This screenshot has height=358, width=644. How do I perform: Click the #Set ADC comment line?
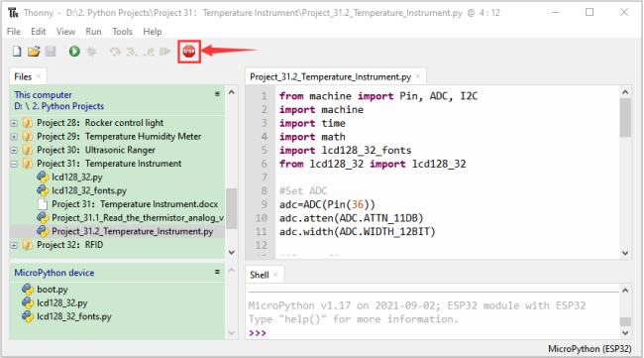[x=303, y=190]
